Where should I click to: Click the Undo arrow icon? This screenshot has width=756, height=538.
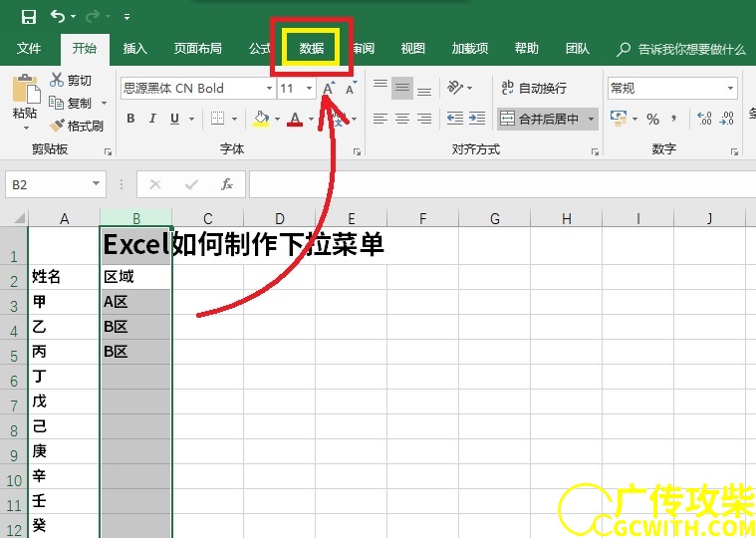(58, 17)
